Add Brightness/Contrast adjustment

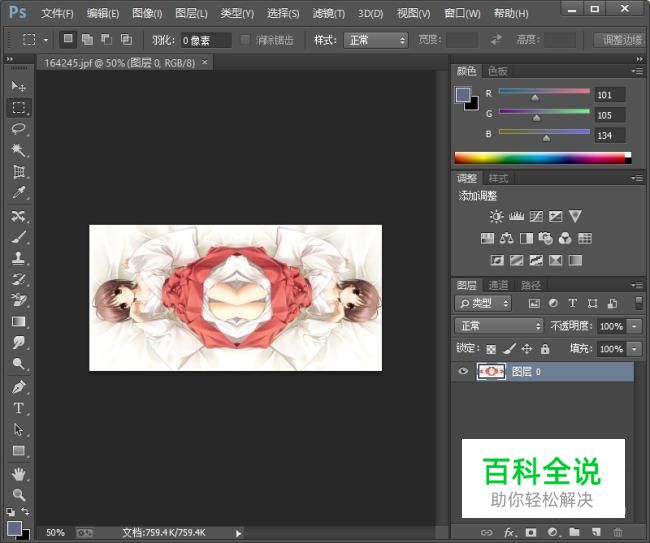click(x=496, y=216)
